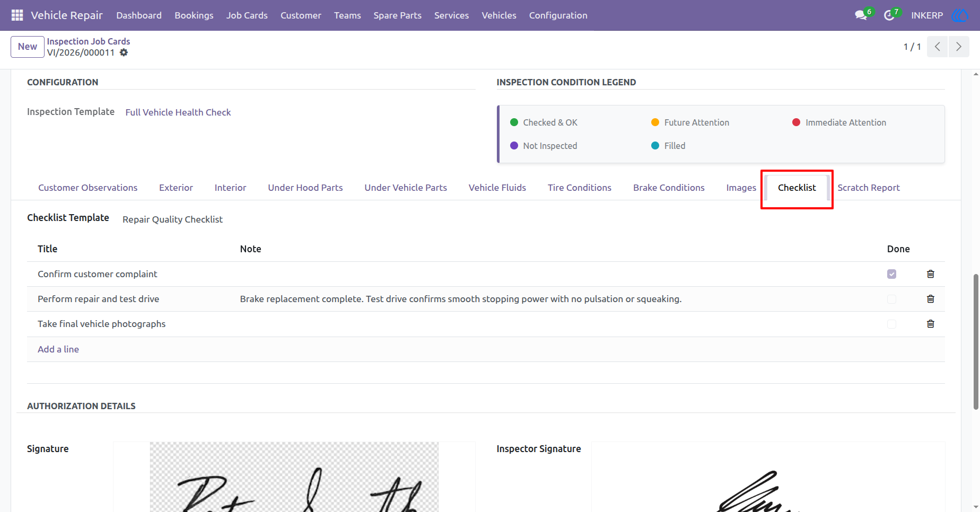Check Done for Take final vehicle photographs

892,324
